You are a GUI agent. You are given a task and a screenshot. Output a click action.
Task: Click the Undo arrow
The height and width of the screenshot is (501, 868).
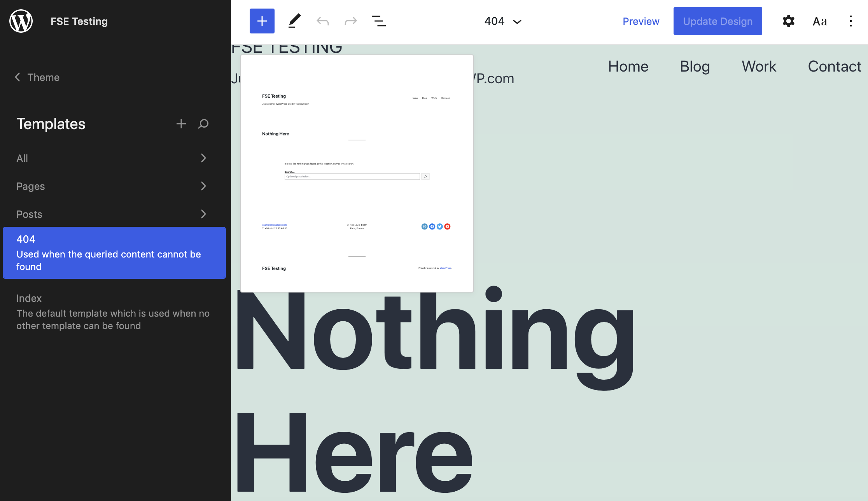click(x=322, y=21)
